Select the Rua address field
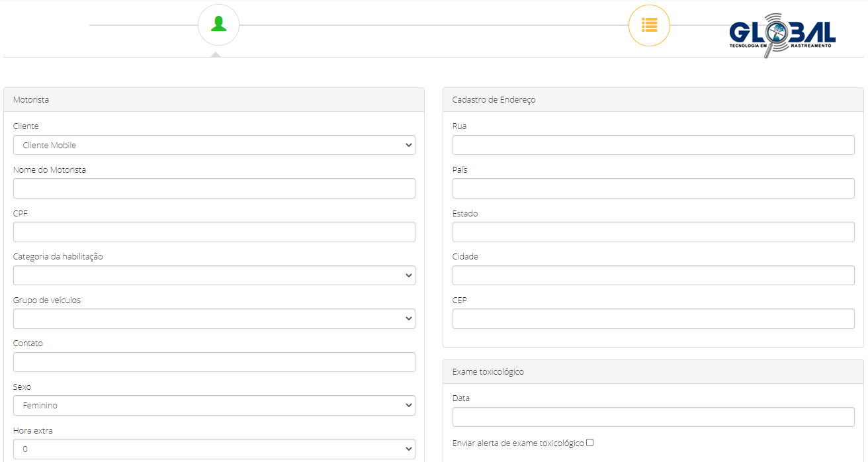The height and width of the screenshot is (462, 868). pos(653,145)
